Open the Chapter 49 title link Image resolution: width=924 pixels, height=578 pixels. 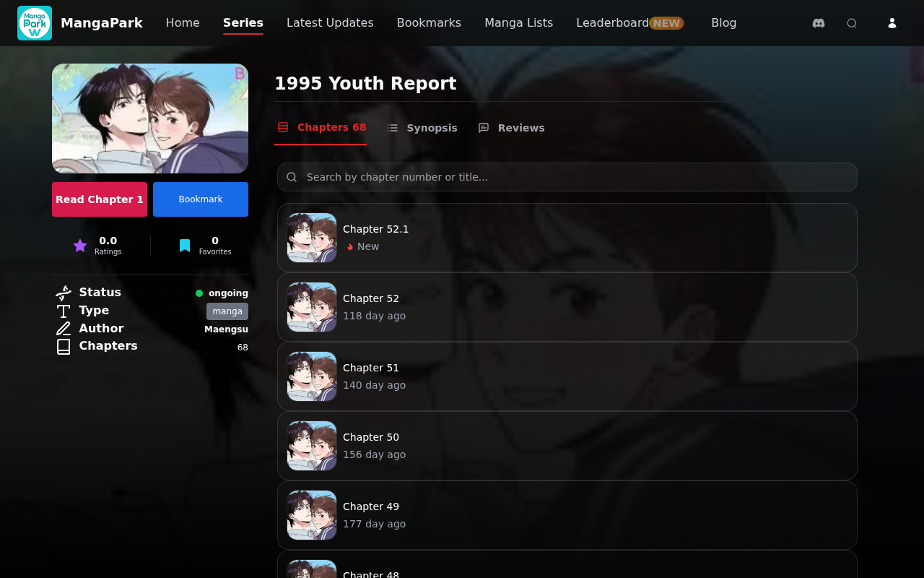[371, 506]
